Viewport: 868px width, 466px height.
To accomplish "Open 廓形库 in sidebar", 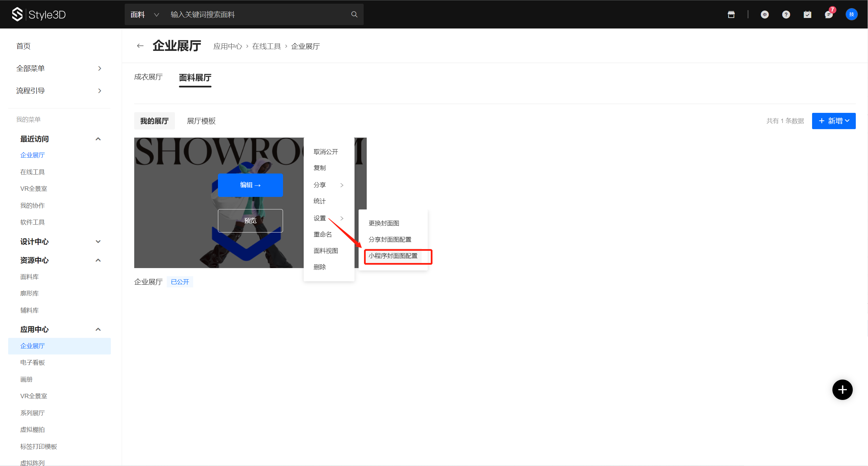I will click(29, 293).
